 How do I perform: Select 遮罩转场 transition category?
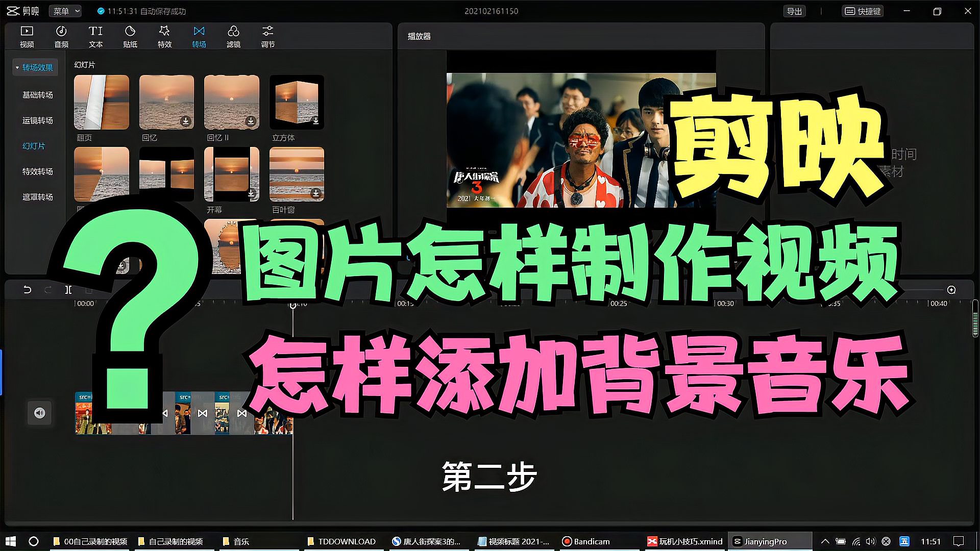tap(37, 197)
